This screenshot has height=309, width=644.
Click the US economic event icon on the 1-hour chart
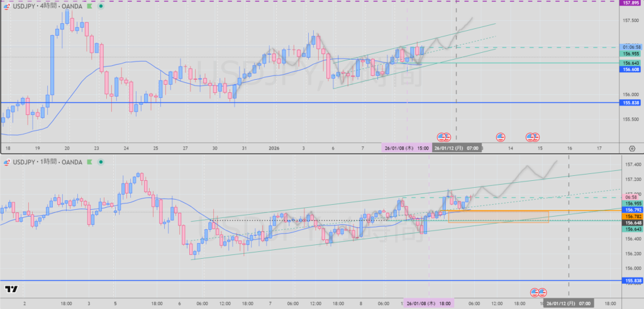(538, 292)
